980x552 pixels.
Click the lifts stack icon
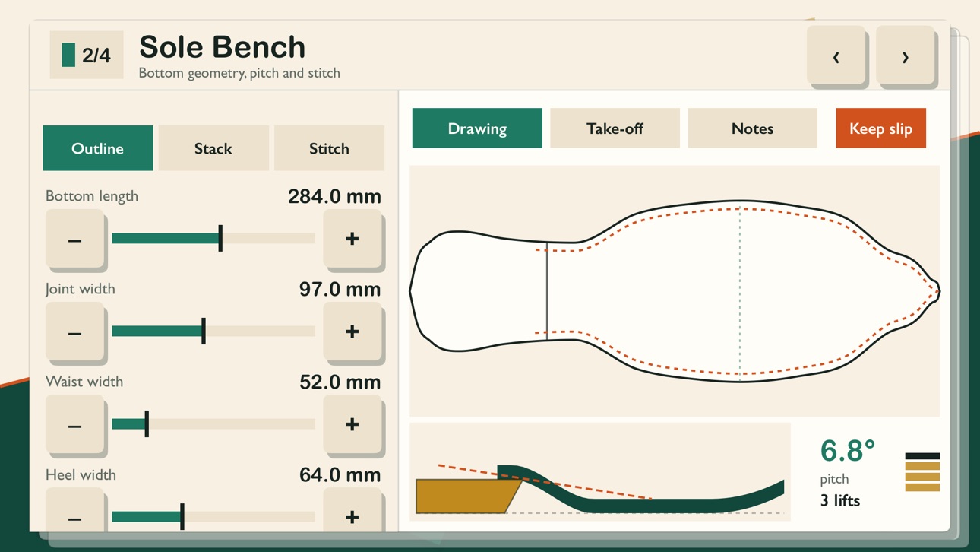tap(922, 472)
